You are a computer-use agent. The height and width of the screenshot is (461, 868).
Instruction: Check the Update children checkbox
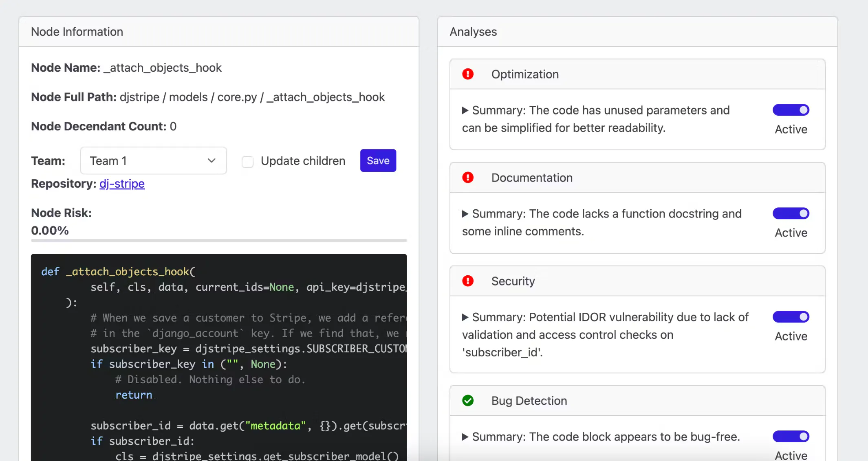(x=247, y=162)
